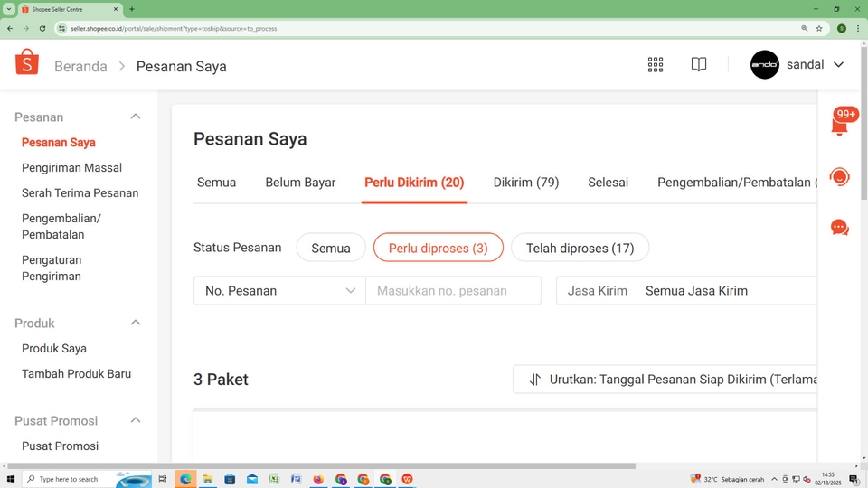The image size is (868, 488).
Task: Show hidden system tray icons
Action: tap(774, 479)
